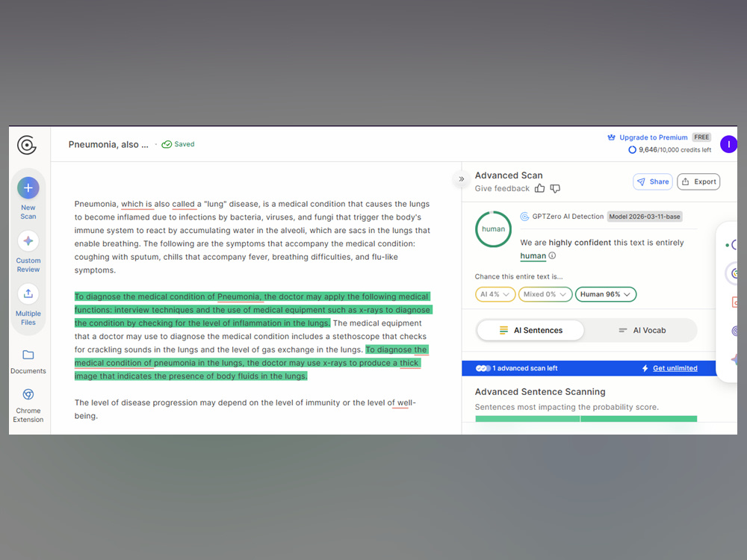Click the green sentence probability bar
Screen dimensions: 747x560
click(x=586, y=419)
